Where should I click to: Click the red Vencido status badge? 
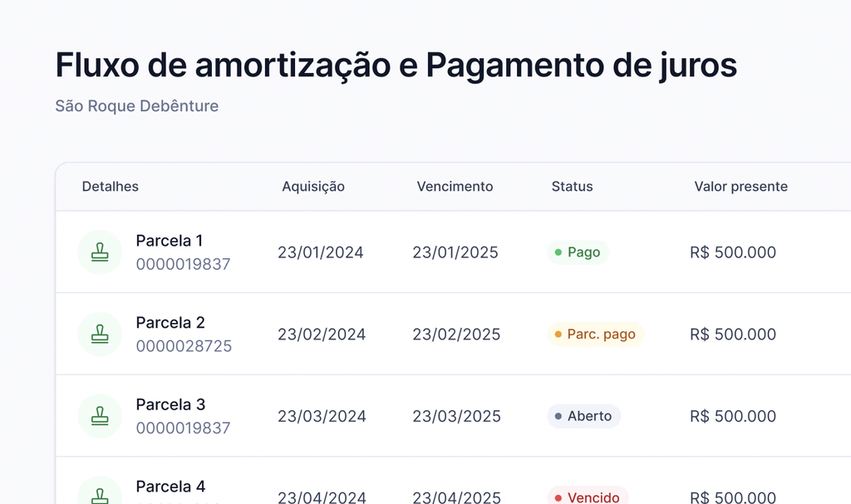point(587,497)
